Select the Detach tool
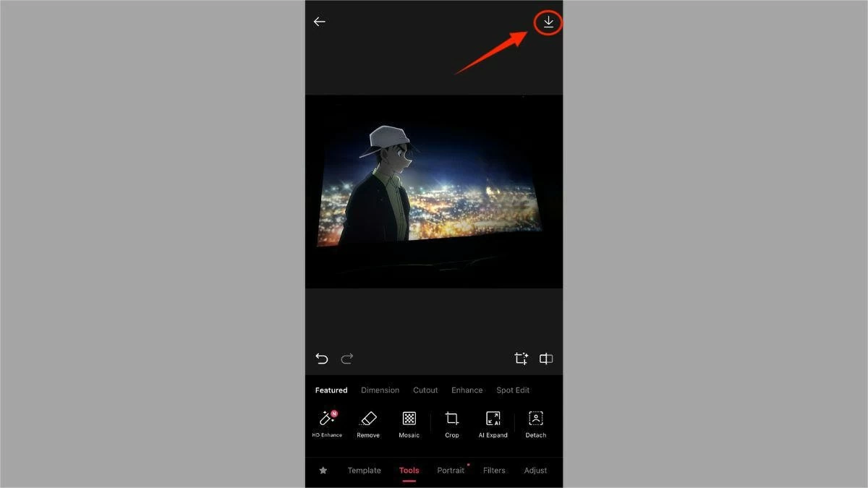The width and height of the screenshot is (868, 488). pos(536,424)
